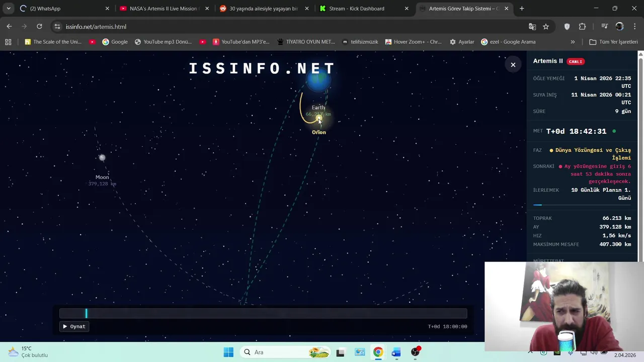Open Google Chrome from the taskbar
This screenshot has height=362, width=644.
click(x=378, y=352)
